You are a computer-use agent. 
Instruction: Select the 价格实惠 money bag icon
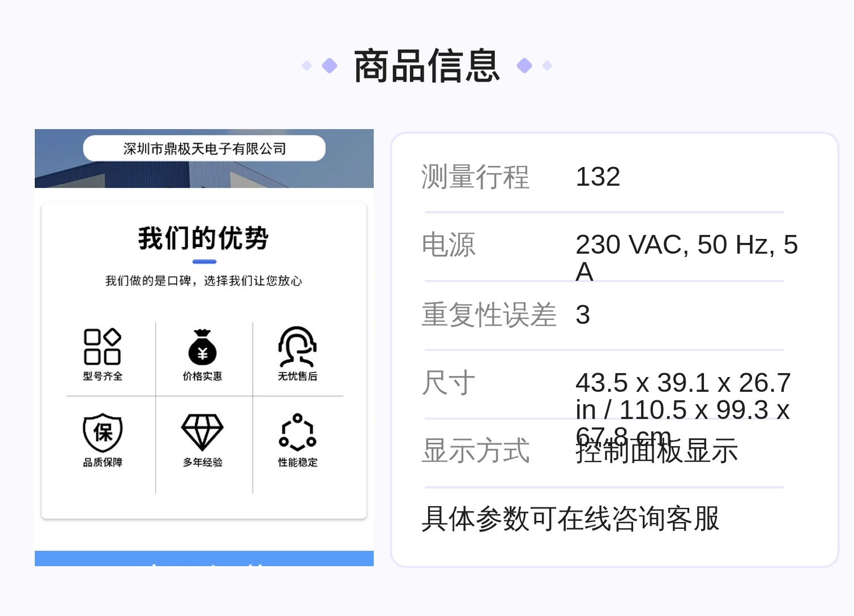(x=202, y=346)
